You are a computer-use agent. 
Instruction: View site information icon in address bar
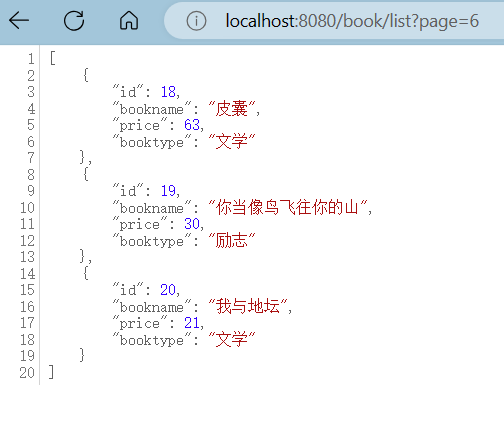point(196,21)
